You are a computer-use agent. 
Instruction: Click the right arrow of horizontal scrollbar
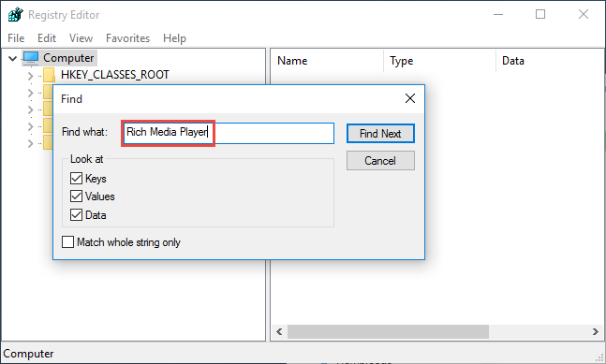(596, 331)
